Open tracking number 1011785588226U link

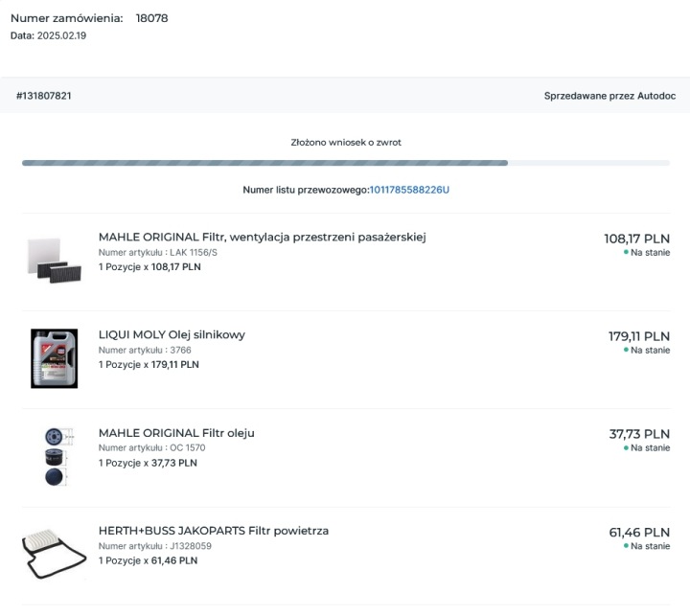click(x=409, y=190)
